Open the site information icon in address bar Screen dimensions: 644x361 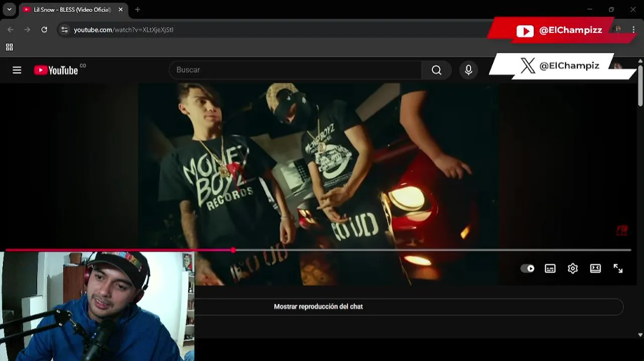coord(64,30)
